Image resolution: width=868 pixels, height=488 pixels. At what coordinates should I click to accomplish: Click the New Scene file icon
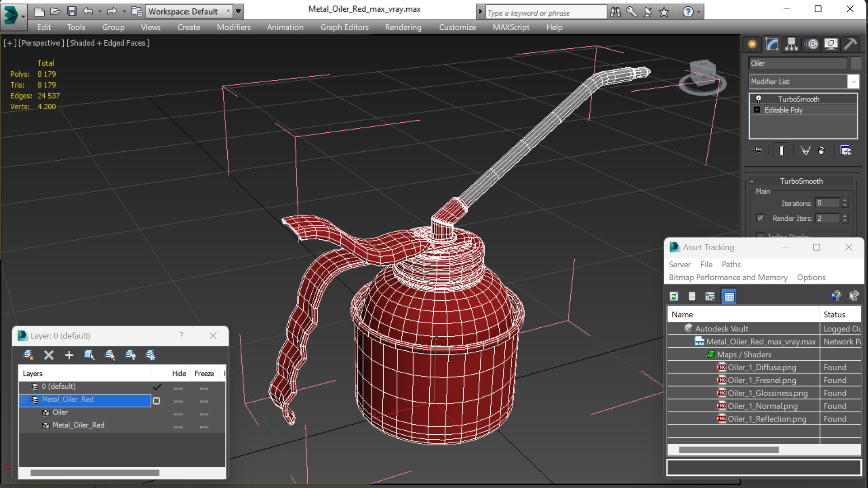[x=39, y=11]
